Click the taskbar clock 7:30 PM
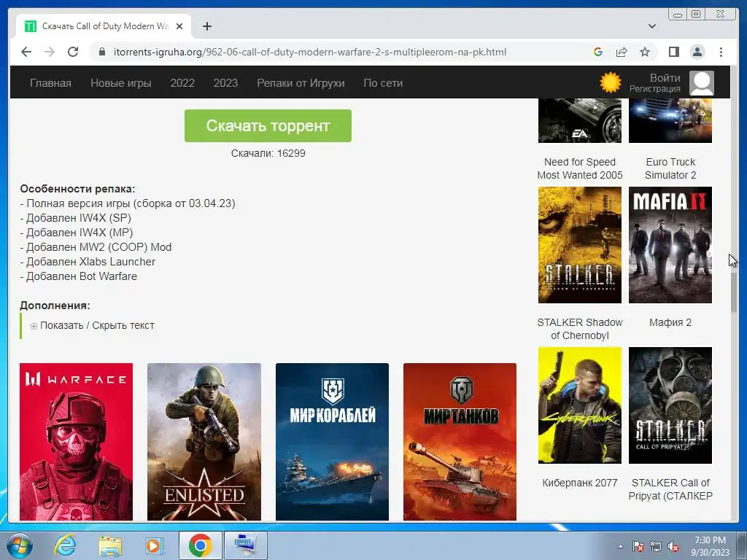 point(710,546)
